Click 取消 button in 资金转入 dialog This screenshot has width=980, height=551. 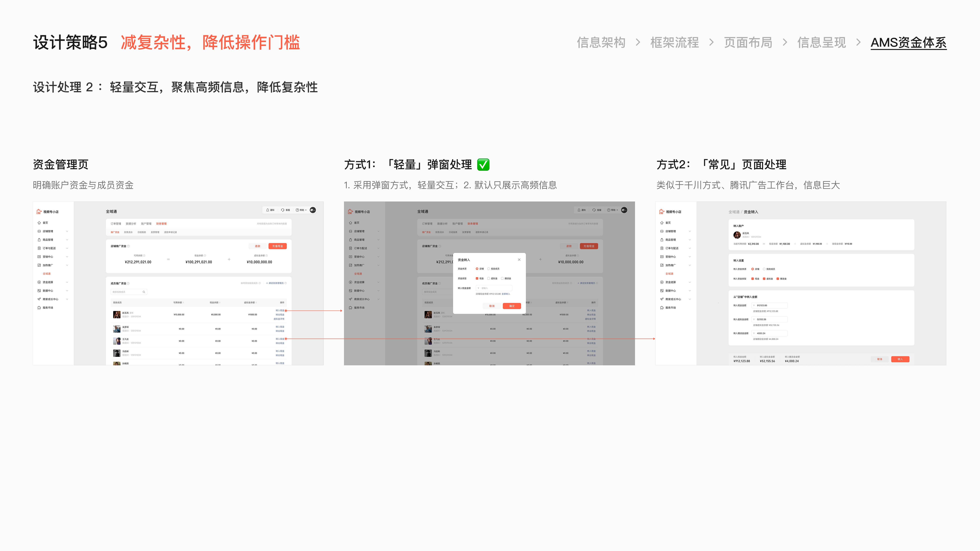coord(492,306)
